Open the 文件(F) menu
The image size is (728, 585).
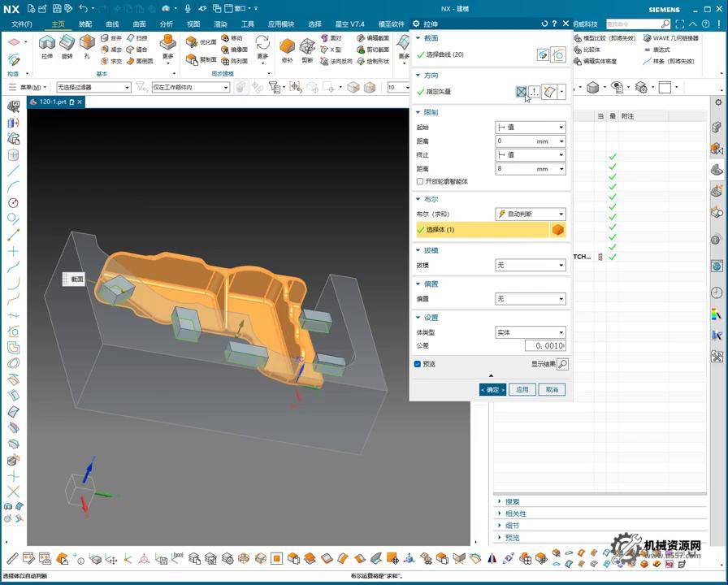pyautogui.click(x=21, y=24)
